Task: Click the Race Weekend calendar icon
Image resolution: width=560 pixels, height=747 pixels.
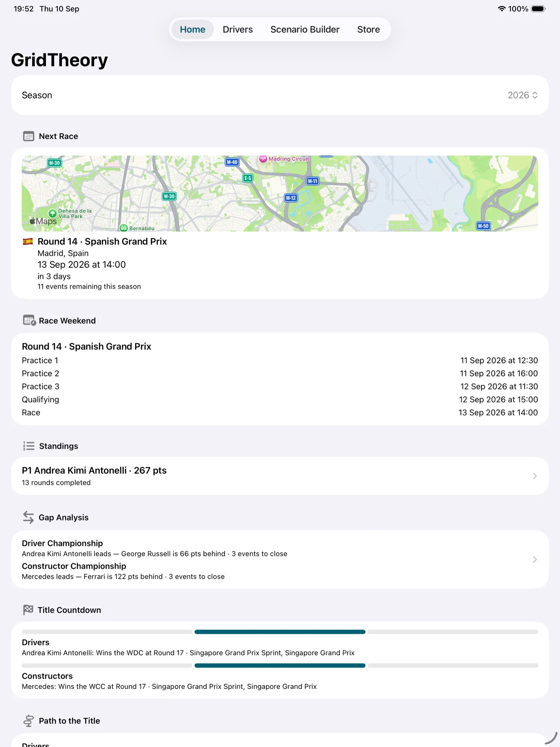Action: pyautogui.click(x=29, y=320)
